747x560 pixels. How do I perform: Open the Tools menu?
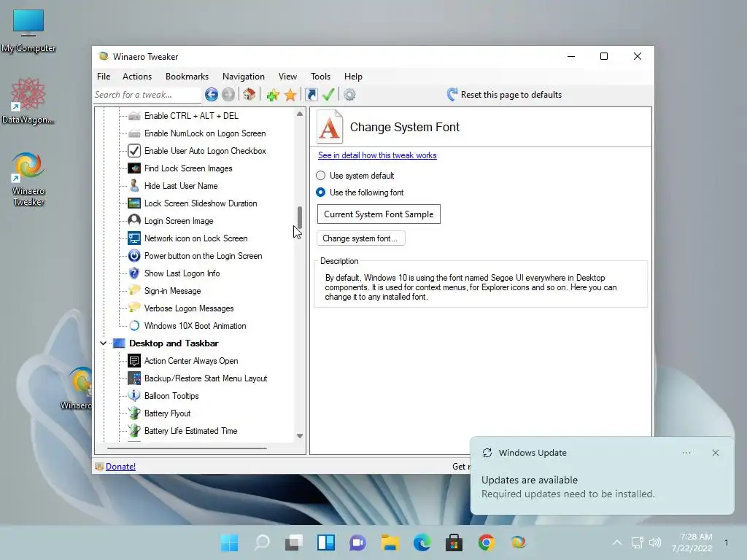(x=321, y=76)
